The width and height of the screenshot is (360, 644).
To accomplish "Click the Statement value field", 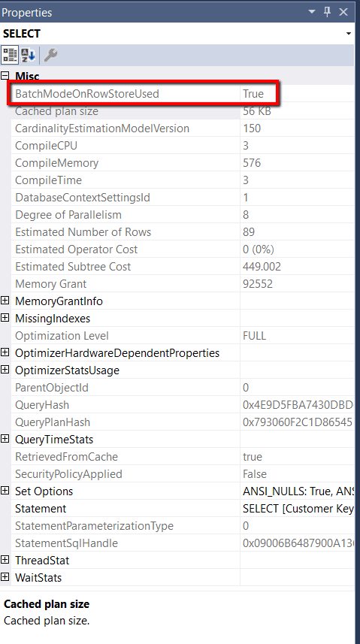I will (297, 509).
